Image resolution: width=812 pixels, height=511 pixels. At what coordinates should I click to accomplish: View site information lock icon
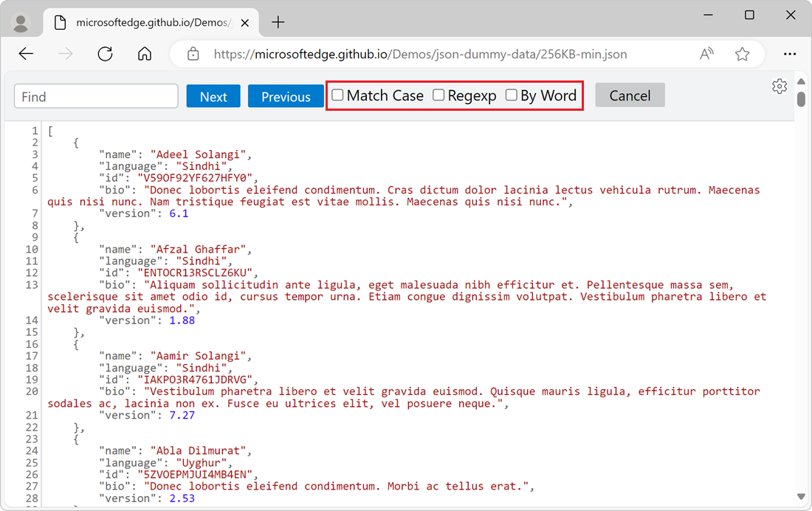(193, 54)
